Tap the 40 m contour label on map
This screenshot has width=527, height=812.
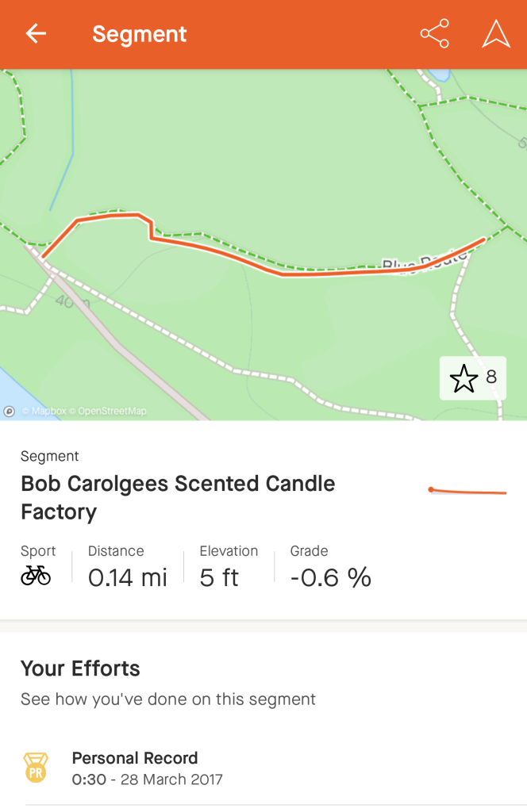[x=71, y=302]
